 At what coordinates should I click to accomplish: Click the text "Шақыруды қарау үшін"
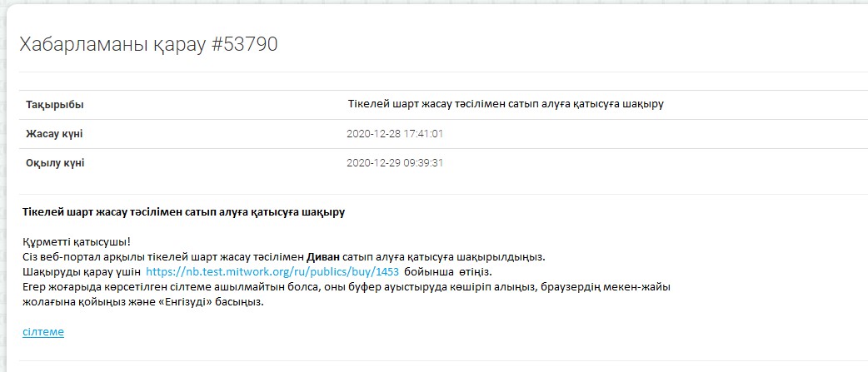82,272
